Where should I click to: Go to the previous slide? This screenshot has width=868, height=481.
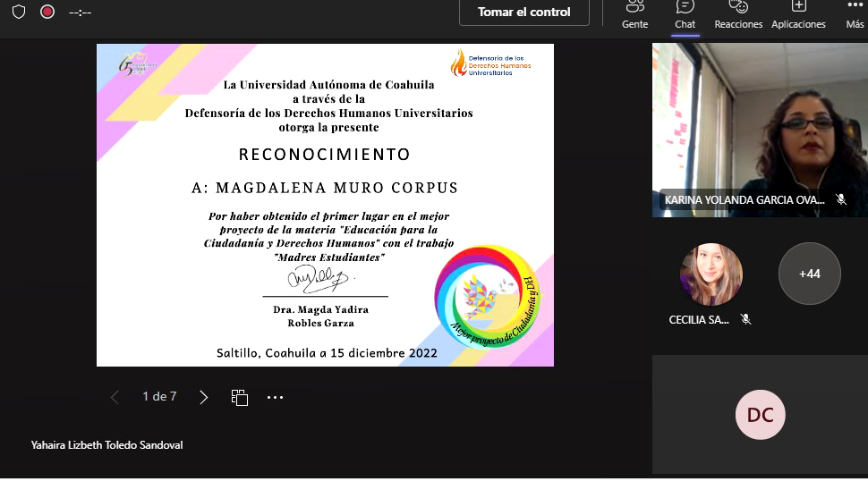click(115, 397)
